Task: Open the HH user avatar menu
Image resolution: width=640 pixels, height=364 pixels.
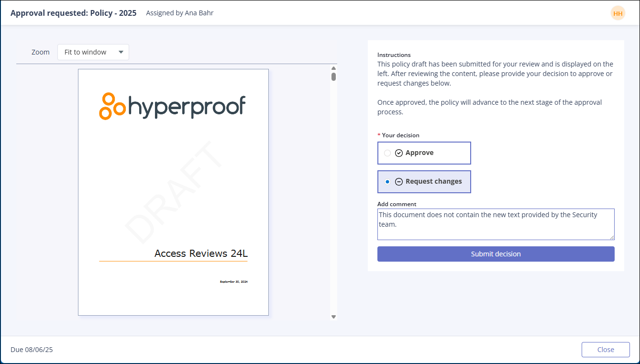Action: (618, 13)
